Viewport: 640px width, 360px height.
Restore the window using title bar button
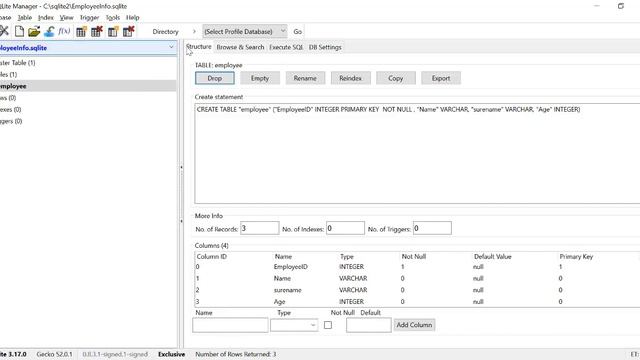[x=621, y=6]
